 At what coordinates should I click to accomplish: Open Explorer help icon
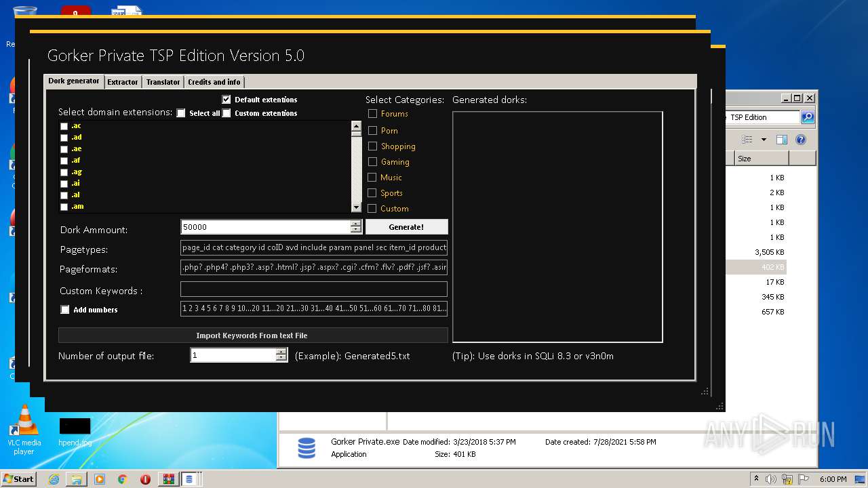click(801, 140)
